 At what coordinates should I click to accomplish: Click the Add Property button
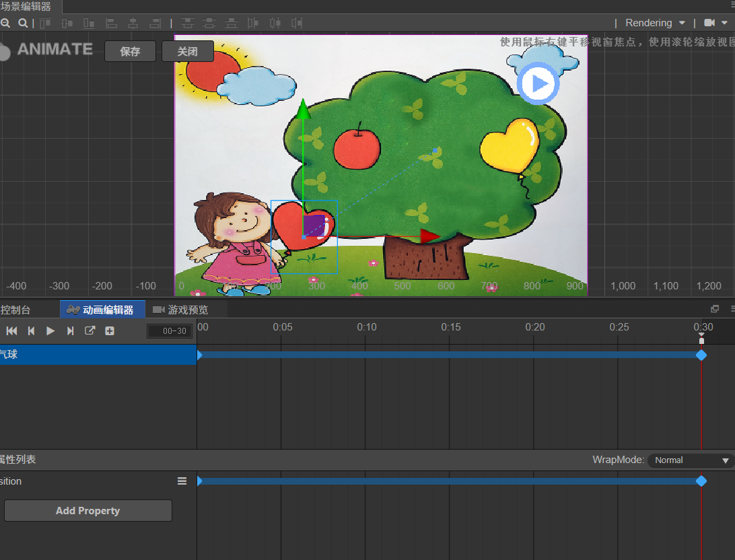coord(88,510)
